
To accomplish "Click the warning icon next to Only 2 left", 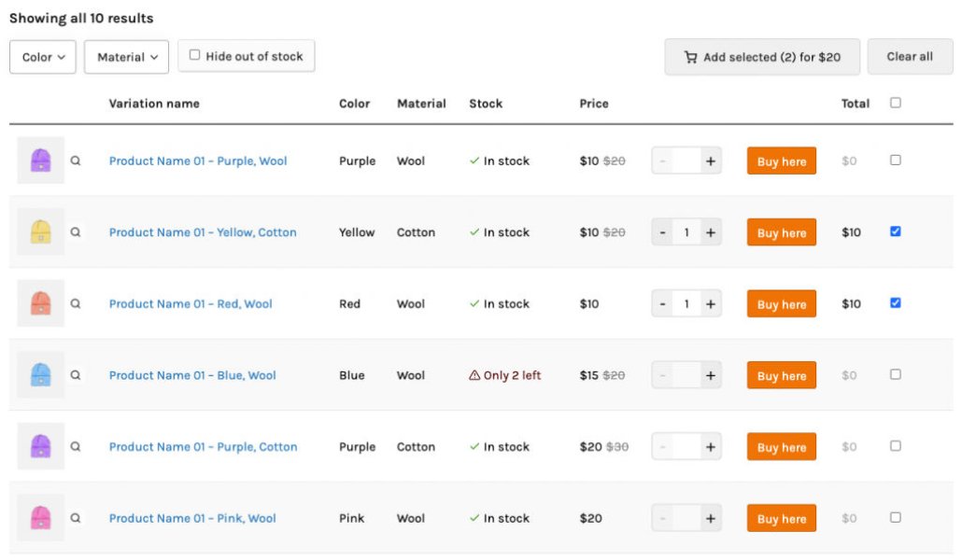I will click(476, 374).
